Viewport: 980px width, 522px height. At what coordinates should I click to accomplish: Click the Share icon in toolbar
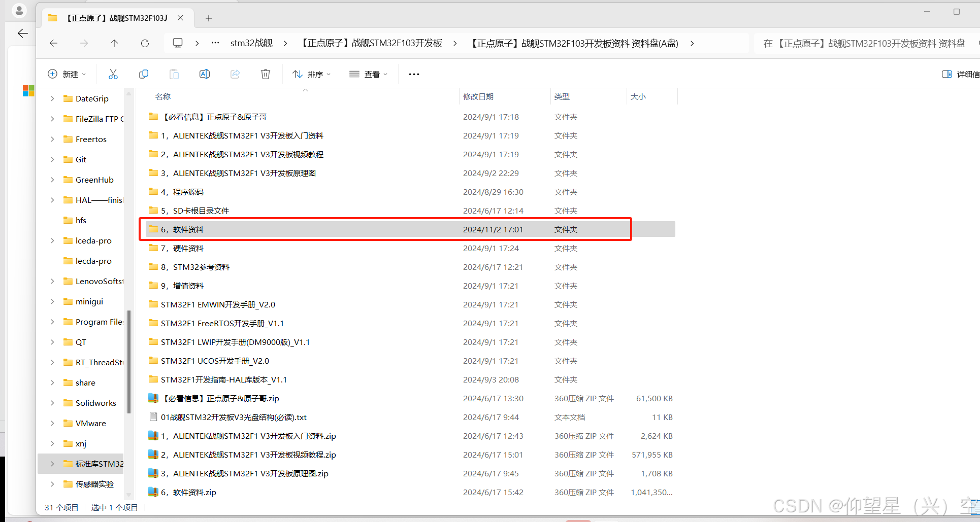235,74
